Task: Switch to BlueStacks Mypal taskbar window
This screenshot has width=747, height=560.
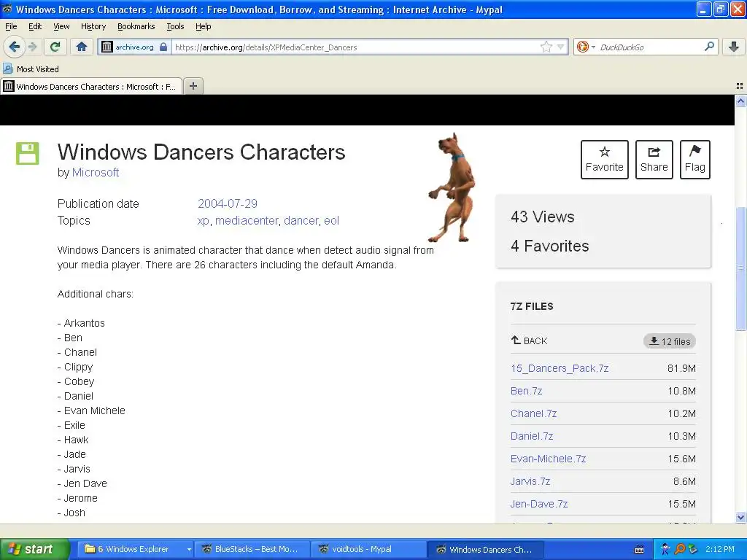Action: point(252,550)
